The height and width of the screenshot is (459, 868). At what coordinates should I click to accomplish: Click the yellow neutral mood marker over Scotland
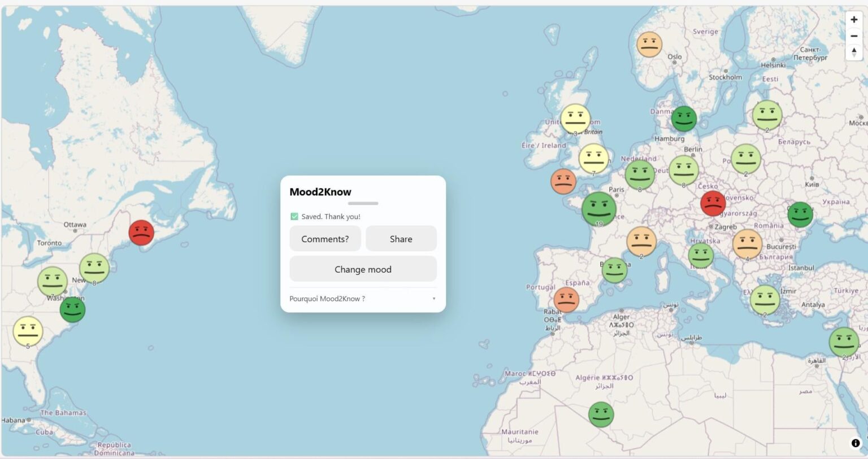click(576, 119)
